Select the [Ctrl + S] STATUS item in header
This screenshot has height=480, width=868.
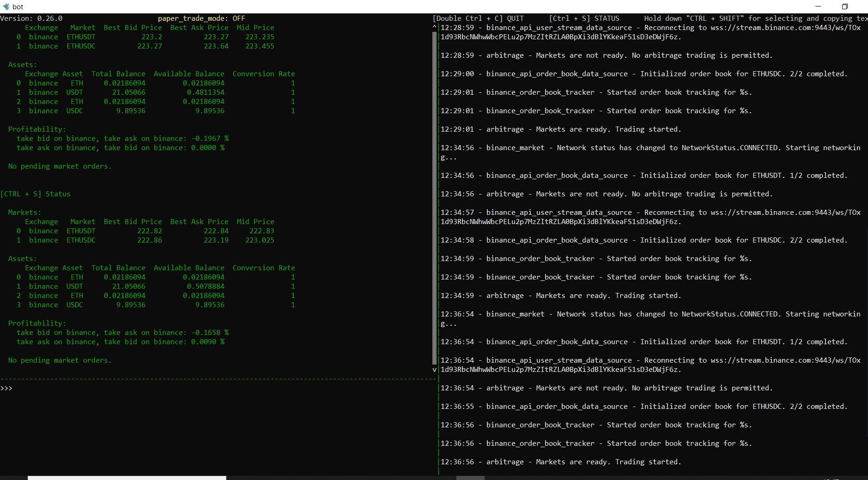point(584,18)
